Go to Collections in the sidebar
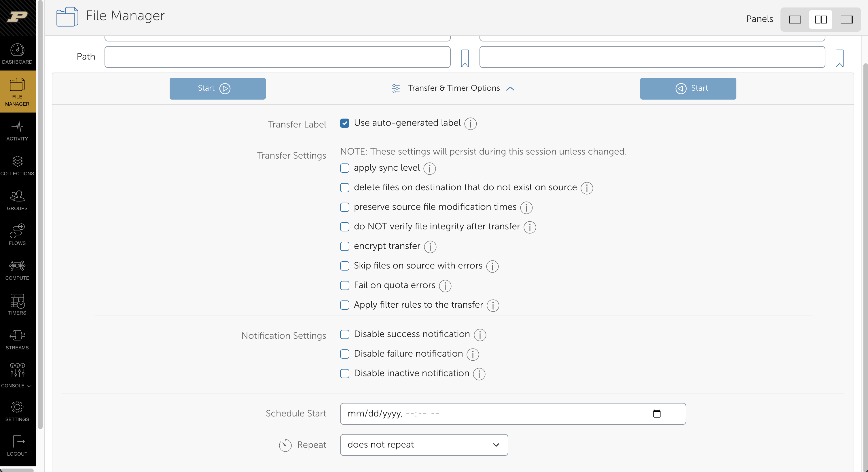Screen dimensions: 868x472 click(x=17, y=166)
